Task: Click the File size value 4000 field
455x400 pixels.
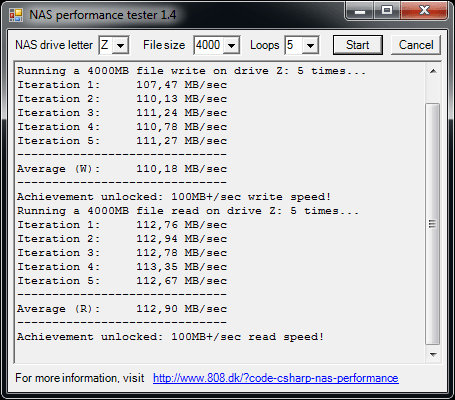Action: click(209, 45)
